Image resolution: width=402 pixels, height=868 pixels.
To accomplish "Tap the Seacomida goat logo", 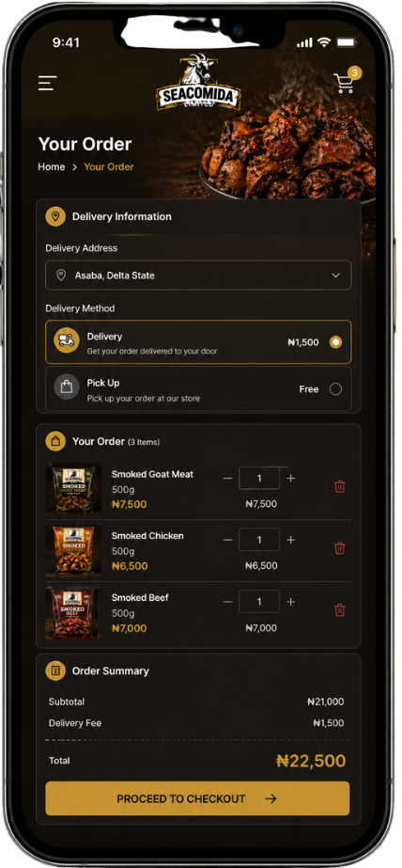I will [198, 82].
